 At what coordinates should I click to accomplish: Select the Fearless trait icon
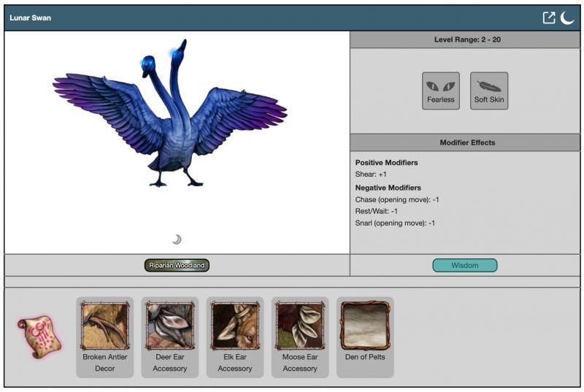(441, 91)
